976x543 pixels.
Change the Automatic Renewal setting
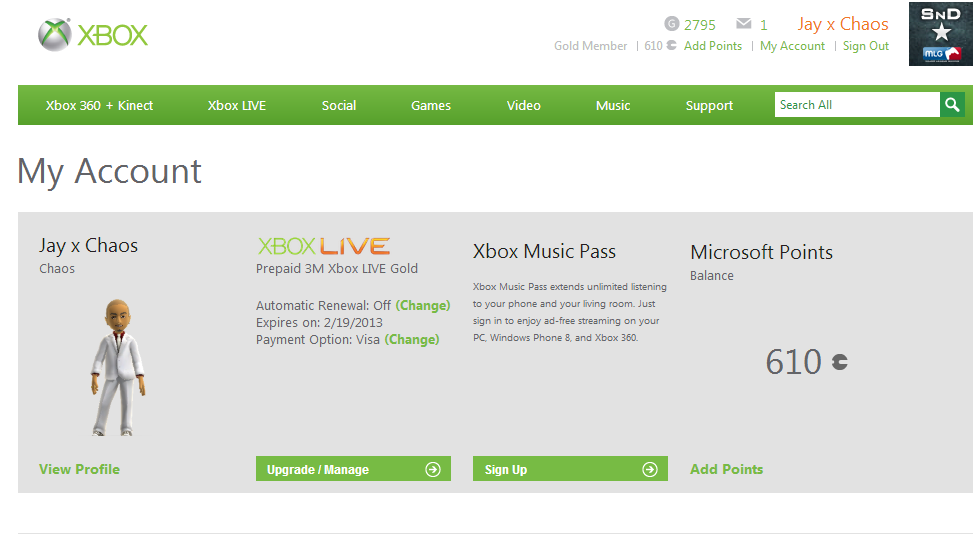(423, 305)
